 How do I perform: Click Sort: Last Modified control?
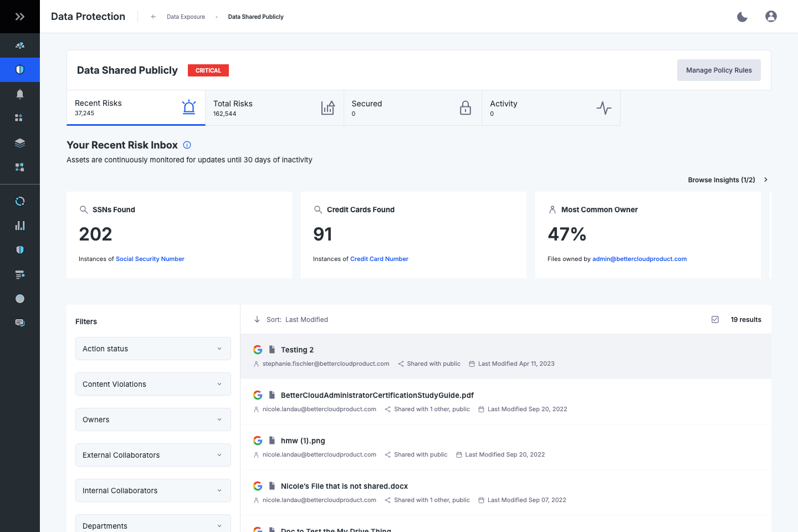click(297, 320)
